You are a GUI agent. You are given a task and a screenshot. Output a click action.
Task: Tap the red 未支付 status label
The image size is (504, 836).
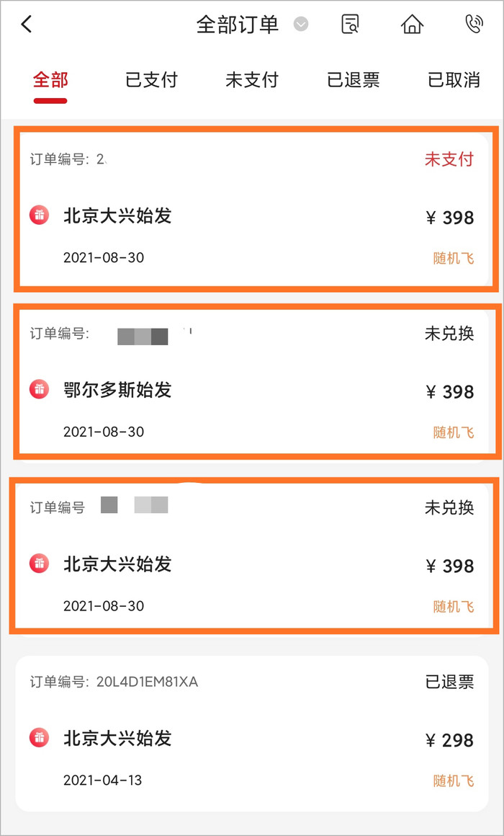coord(449,159)
